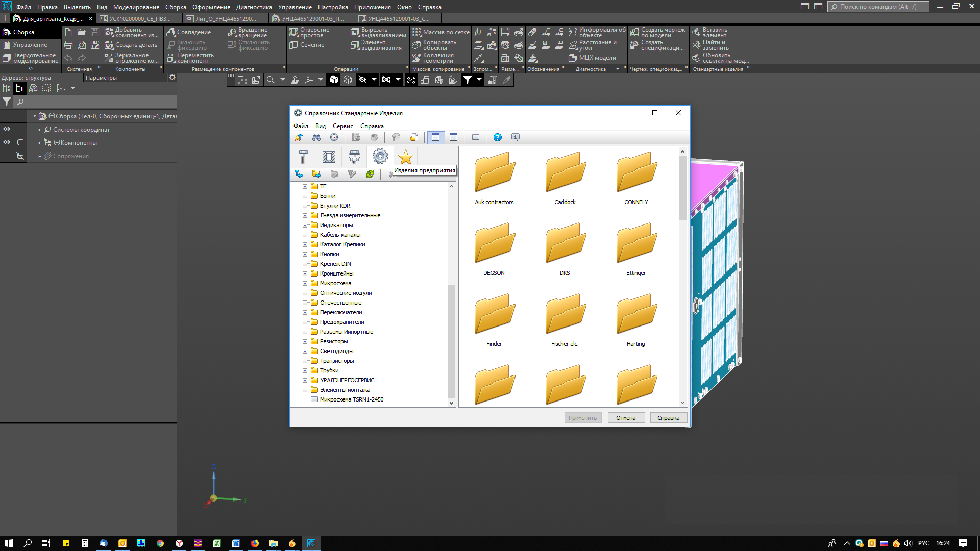Click the binoculars search icon
The width and height of the screenshot is (980, 551).
[316, 137]
